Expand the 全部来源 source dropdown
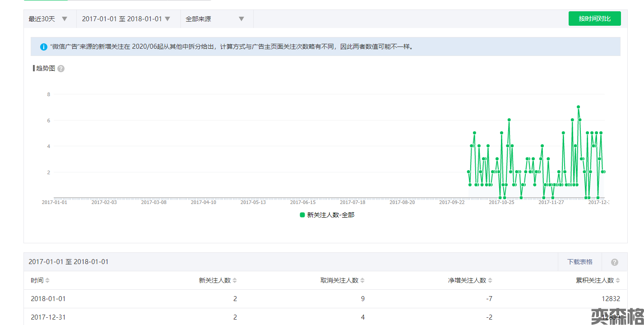The width and height of the screenshot is (644, 325). (x=215, y=19)
